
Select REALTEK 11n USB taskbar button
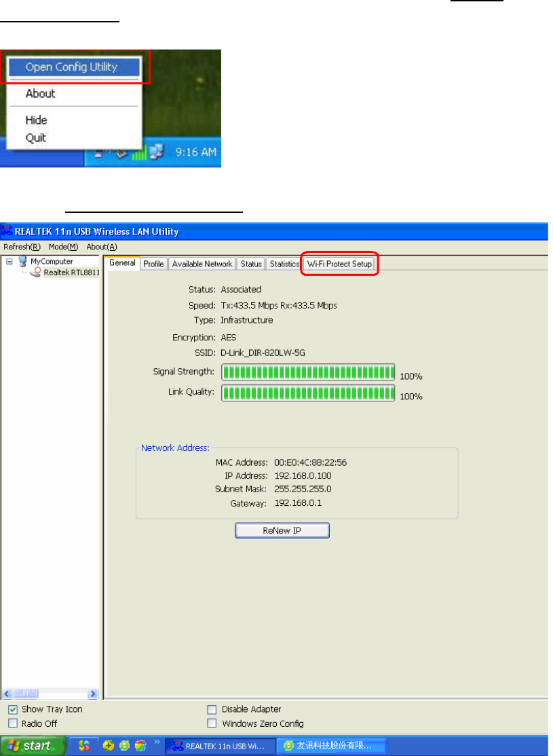point(221,746)
